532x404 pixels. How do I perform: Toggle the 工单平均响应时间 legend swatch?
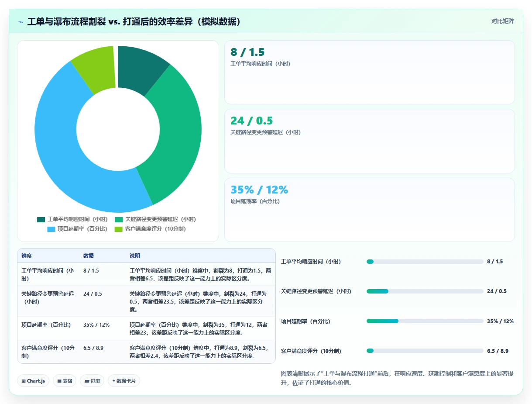coord(41,219)
